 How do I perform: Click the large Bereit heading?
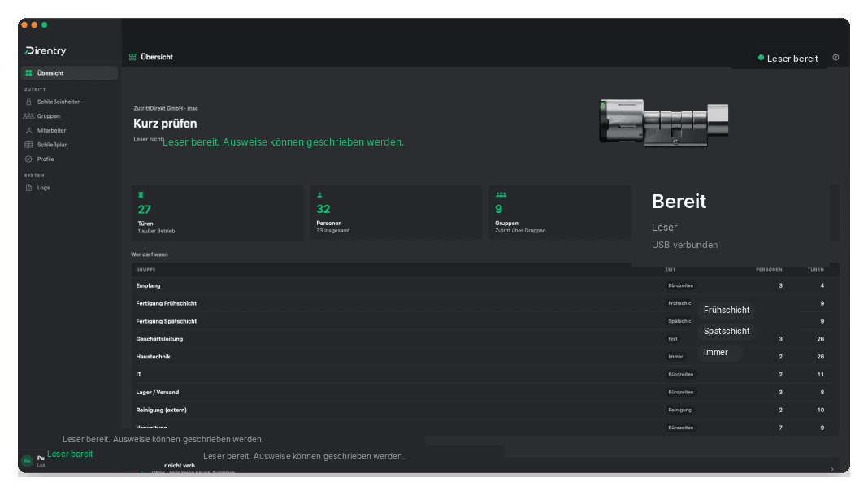(679, 202)
